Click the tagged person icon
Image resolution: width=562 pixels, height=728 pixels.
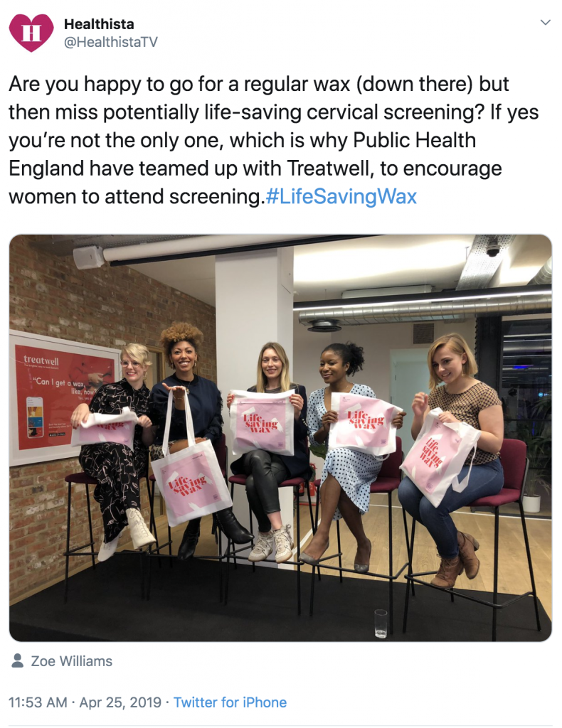[x=18, y=660]
